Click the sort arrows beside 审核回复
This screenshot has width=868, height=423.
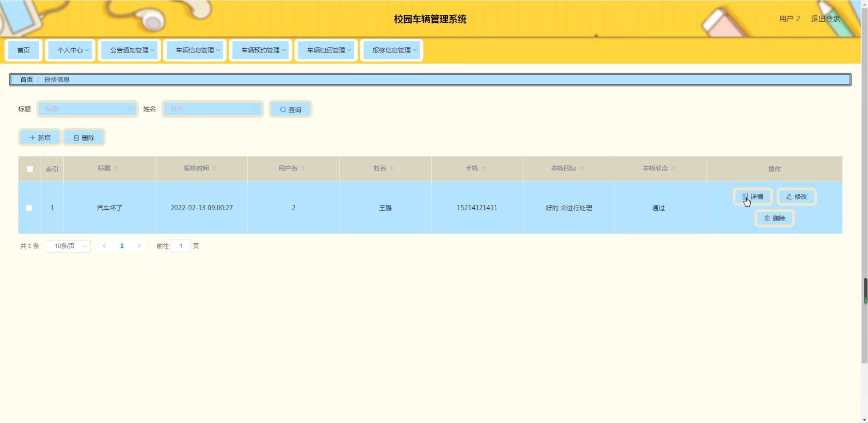582,168
